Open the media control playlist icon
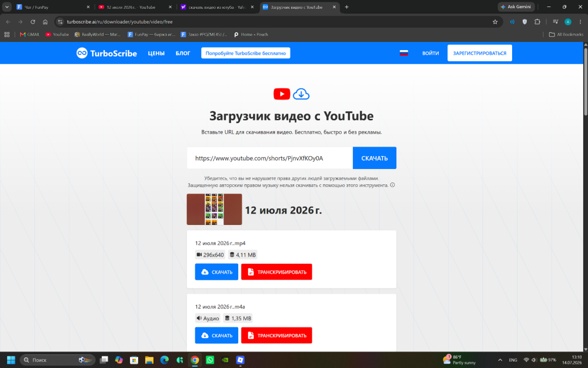The height and width of the screenshot is (368, 588). point(556,22)
